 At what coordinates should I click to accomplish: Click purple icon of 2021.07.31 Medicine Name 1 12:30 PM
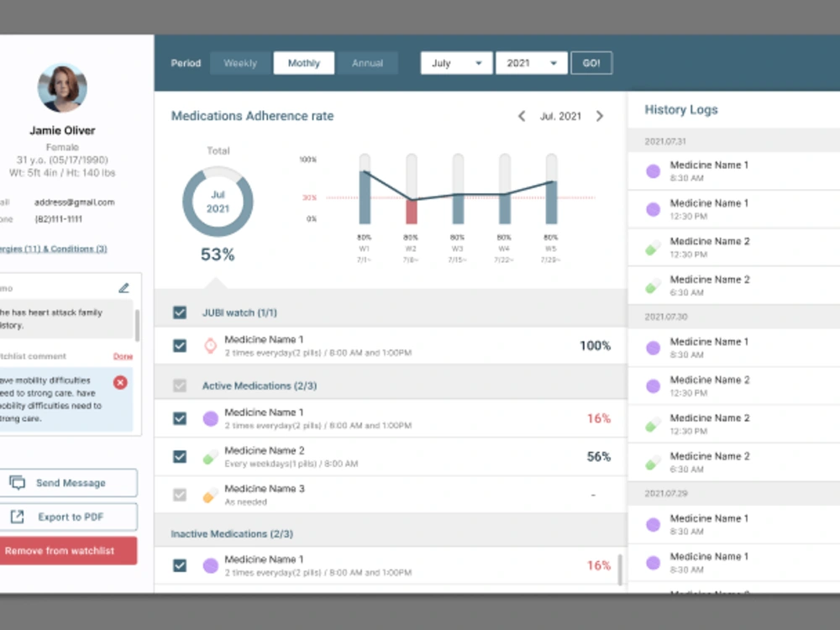pyautogui.click(x=653, y=209)
